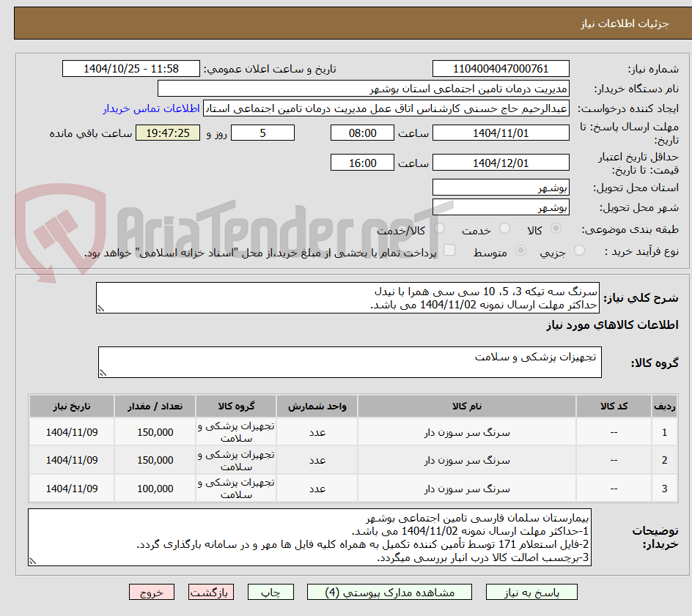This screenshot has width=692, height=616.
Task: Click the response deadline date 1404/11/01 field
Action: [501, 133]
